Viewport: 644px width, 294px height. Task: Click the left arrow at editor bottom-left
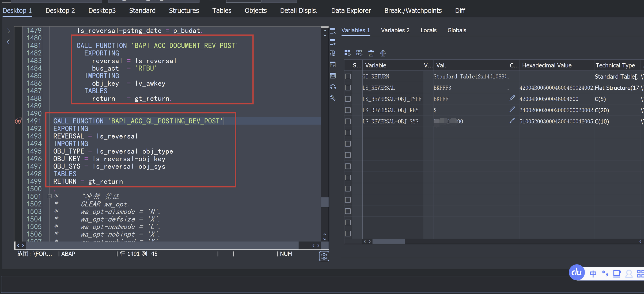click(x=18, y=245)
